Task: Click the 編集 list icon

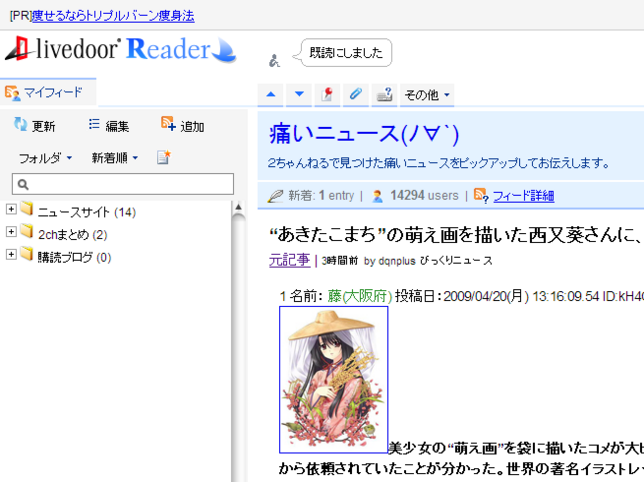Action: pyautogui.click(x=94, y=124)
